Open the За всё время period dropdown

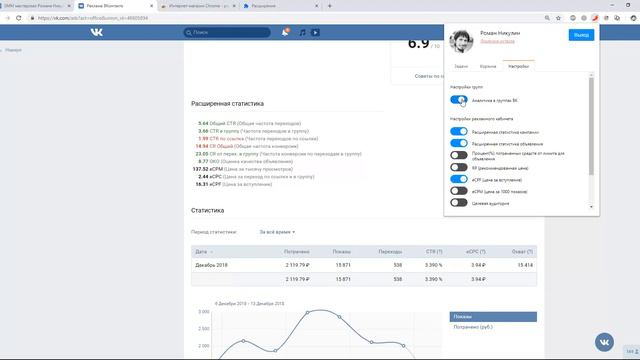(277, 232)
